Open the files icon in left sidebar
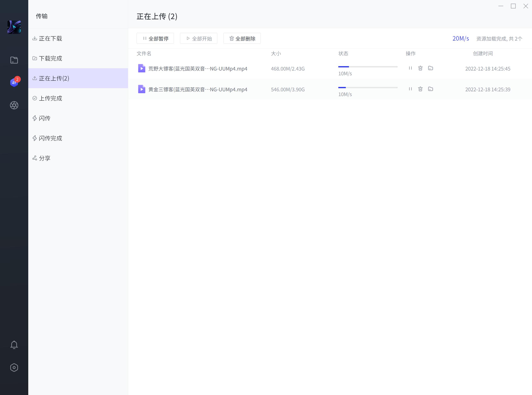This screenshot has height=395, width=532. pos(14,60)
